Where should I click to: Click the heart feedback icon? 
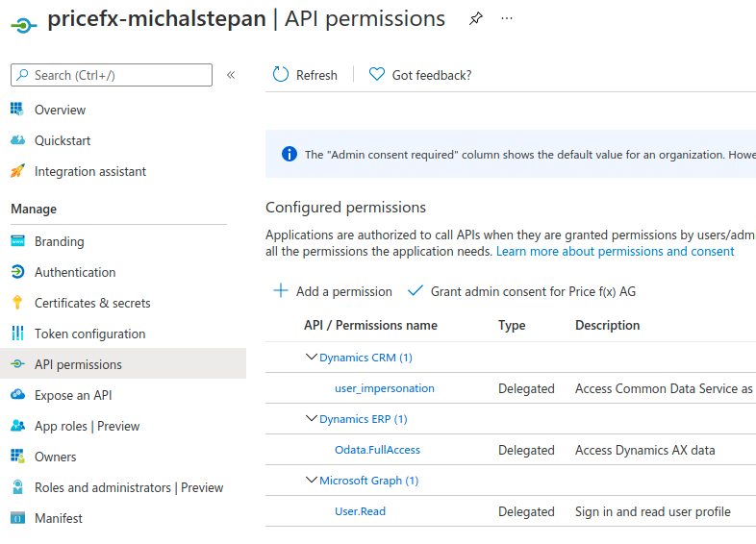point(376,74)
